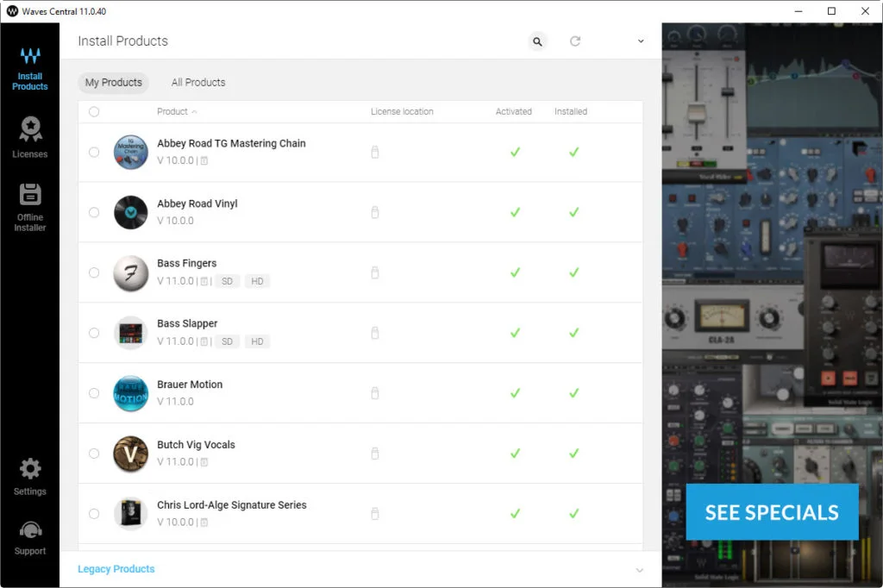Click the Waves logo in the title bar
Image resolution: width=883 pixels, height=588 pixels.
[x=12, y=11]
